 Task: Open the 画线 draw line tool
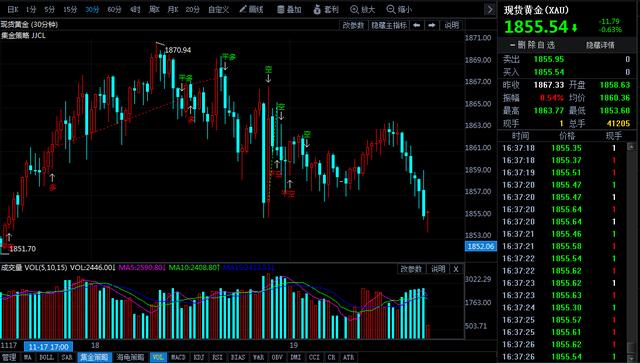(x=251, y=9)
